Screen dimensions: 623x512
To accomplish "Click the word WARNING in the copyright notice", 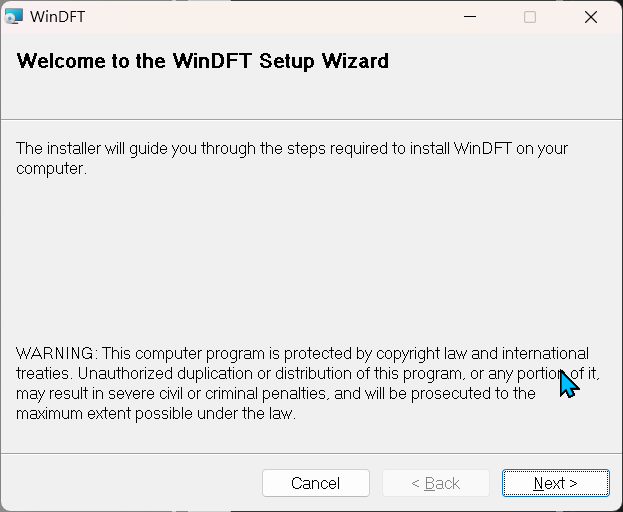I will click(x=55, y=353).
